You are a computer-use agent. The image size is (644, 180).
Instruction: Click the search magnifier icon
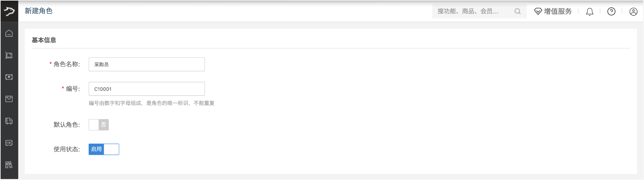[x=517, y=11]
